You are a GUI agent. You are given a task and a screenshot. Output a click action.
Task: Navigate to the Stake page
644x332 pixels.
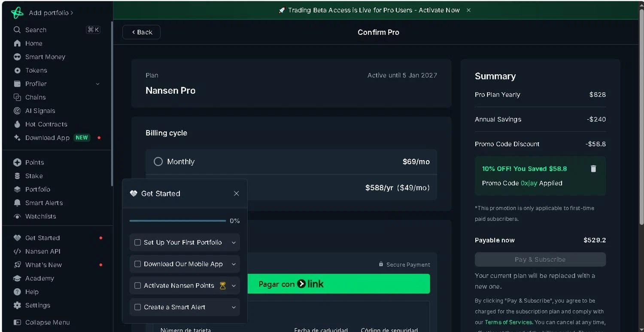(34, 176)
